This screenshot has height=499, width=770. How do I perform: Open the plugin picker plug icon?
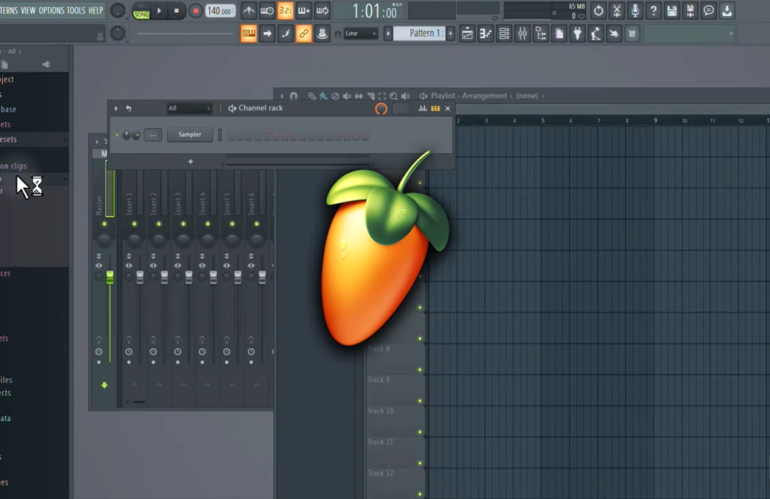click(x=577, y=33)
